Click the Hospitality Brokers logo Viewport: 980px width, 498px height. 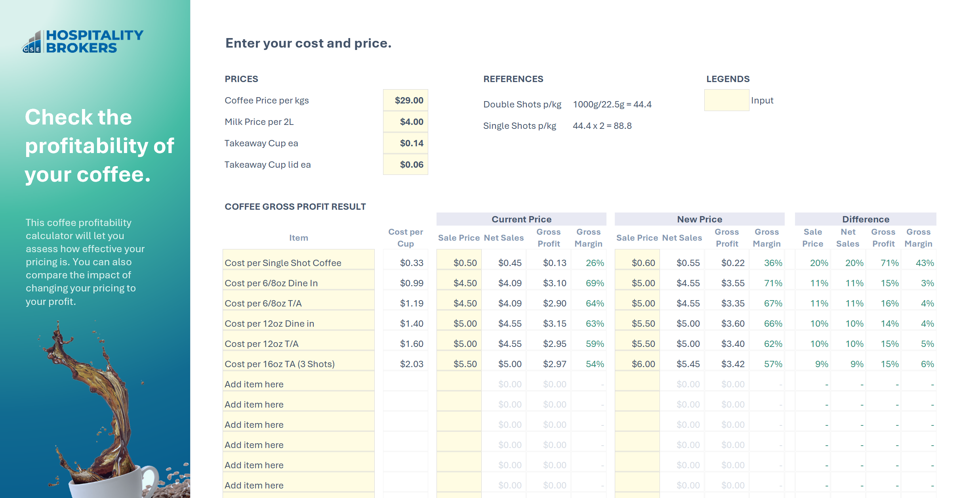[83, 41]
